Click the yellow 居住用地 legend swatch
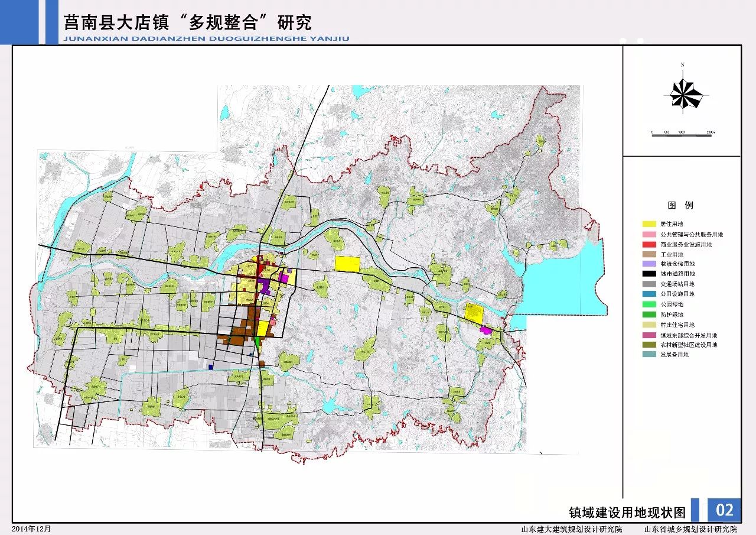This screenshot has width=756, height=535. [650, 225]
